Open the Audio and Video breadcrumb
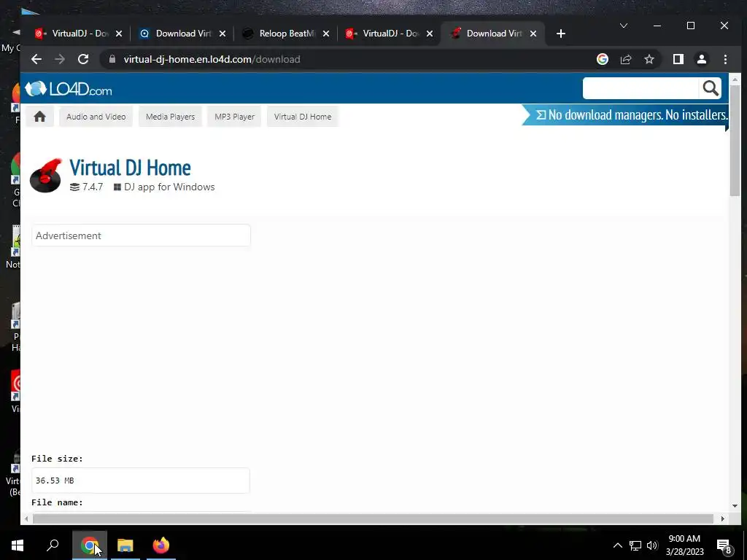 [96, 117]
